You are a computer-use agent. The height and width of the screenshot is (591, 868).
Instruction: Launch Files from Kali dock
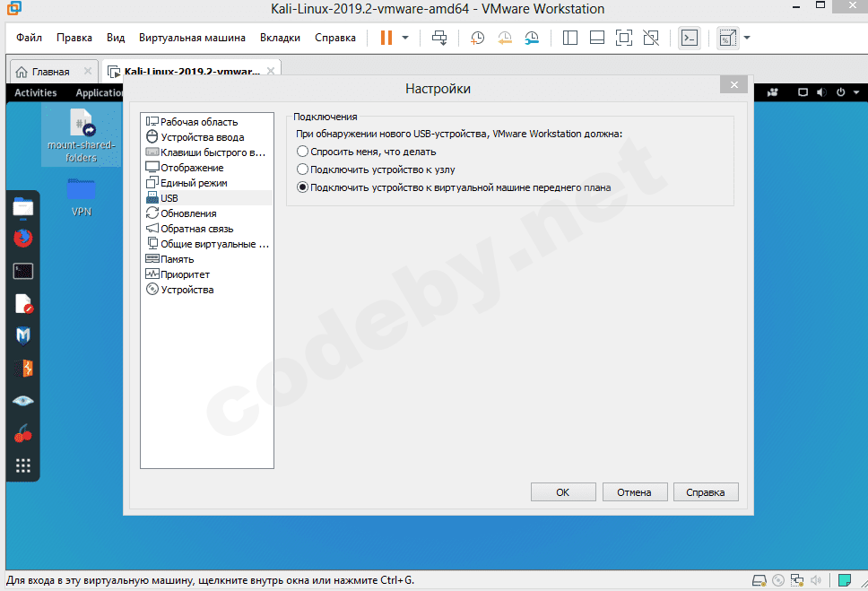[x=22, y=208]
